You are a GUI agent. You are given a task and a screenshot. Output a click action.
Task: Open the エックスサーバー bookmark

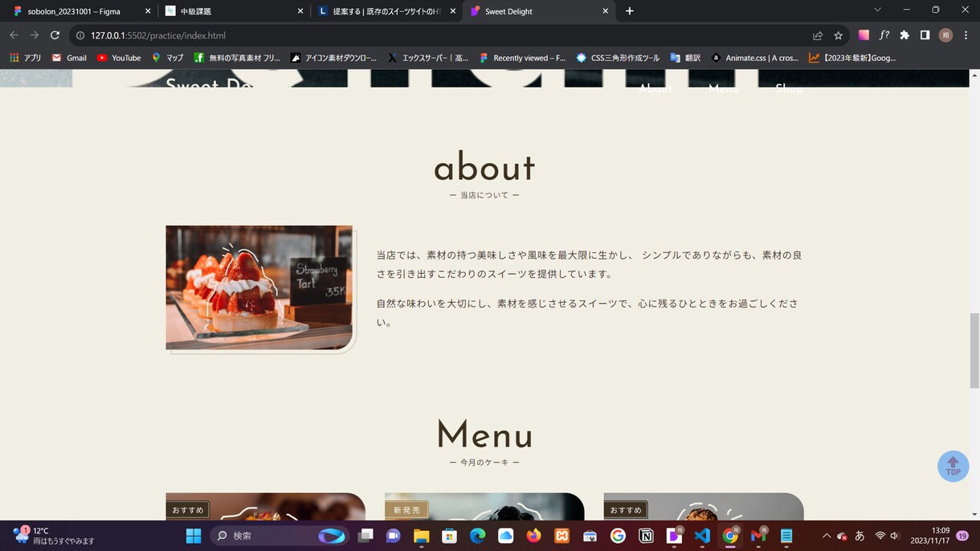pyautogui.click(x=428, y=58)
